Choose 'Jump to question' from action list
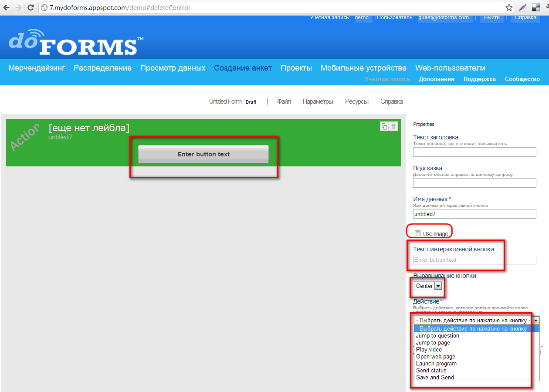The width and height of the screenshot is (549, 392). coord(437,336)
